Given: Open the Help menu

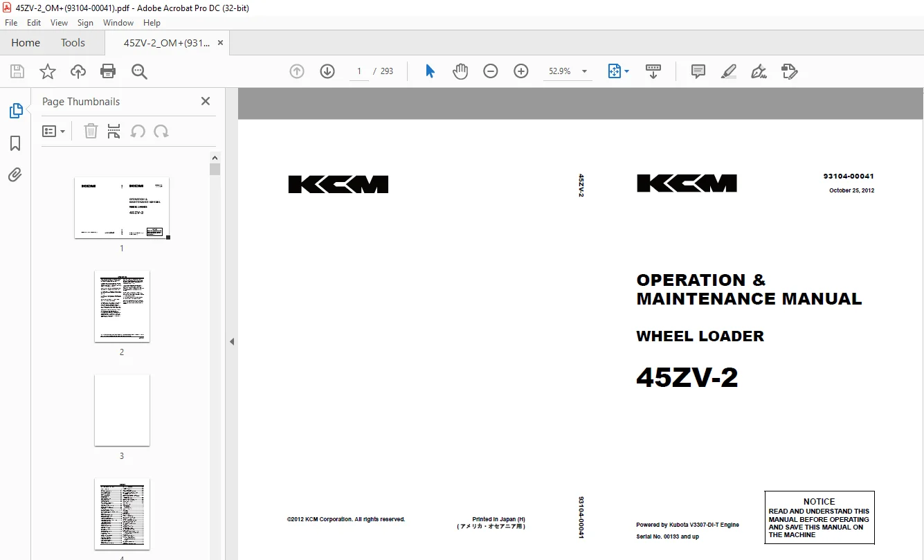Looking at the screenshot, I should point(152,23).
